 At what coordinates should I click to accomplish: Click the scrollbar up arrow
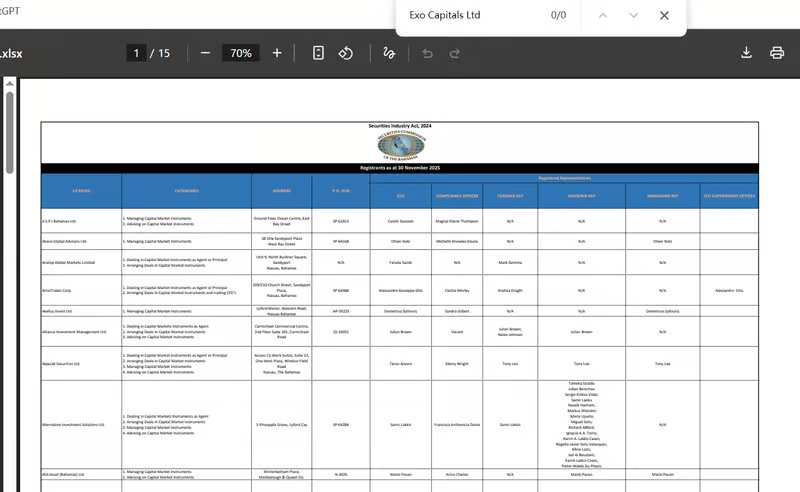point(9,86)
